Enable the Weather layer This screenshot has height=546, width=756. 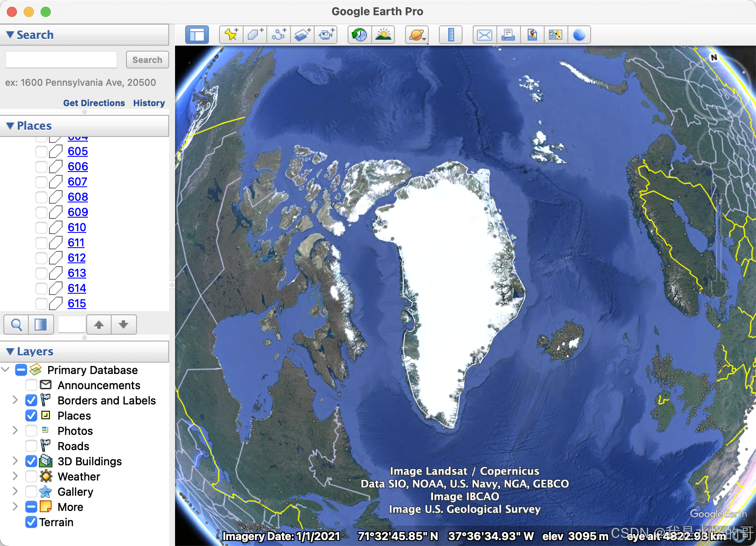[x=31, y=476]
